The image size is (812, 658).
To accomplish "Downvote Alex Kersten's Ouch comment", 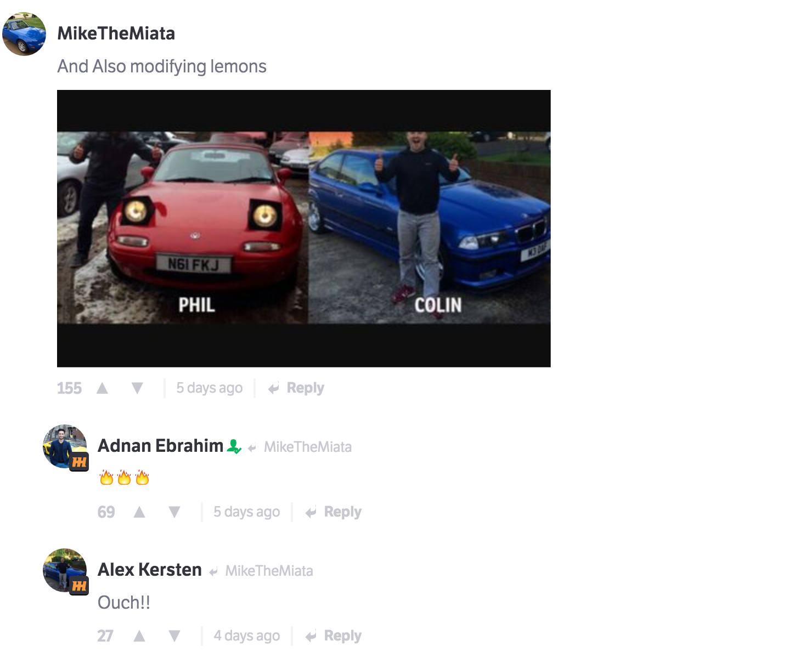I will (x=174, y=636).
